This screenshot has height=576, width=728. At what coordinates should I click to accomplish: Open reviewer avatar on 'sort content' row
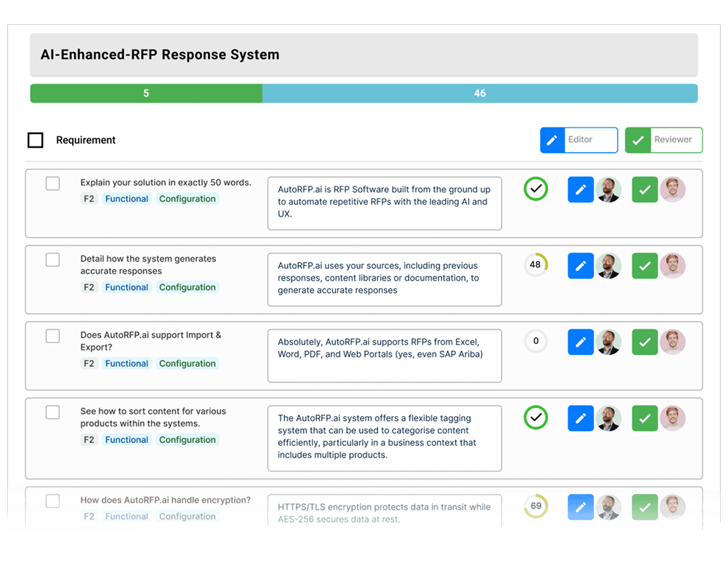click(673, 418)
